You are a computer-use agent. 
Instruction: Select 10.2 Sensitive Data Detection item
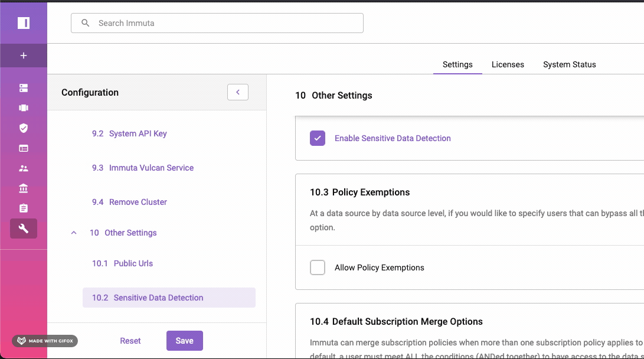tap(169, 298)
